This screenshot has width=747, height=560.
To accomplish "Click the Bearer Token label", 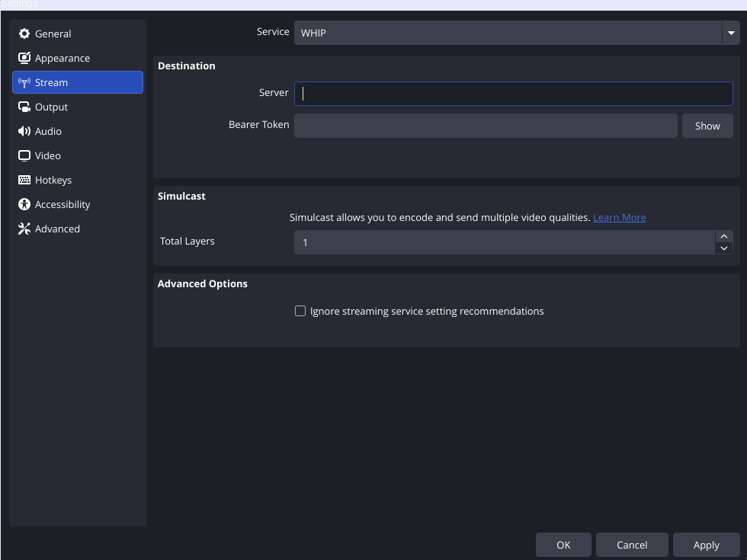I will (x=258, y=125).
